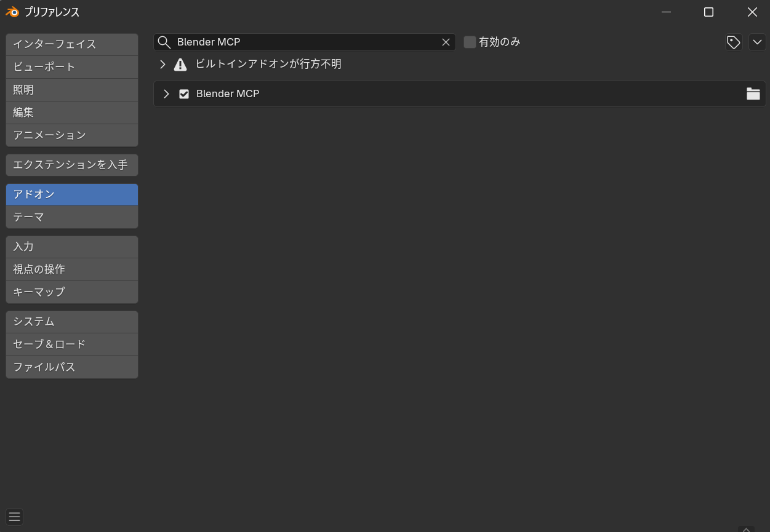Switch to the テーマ section

(x=71, y=216)
